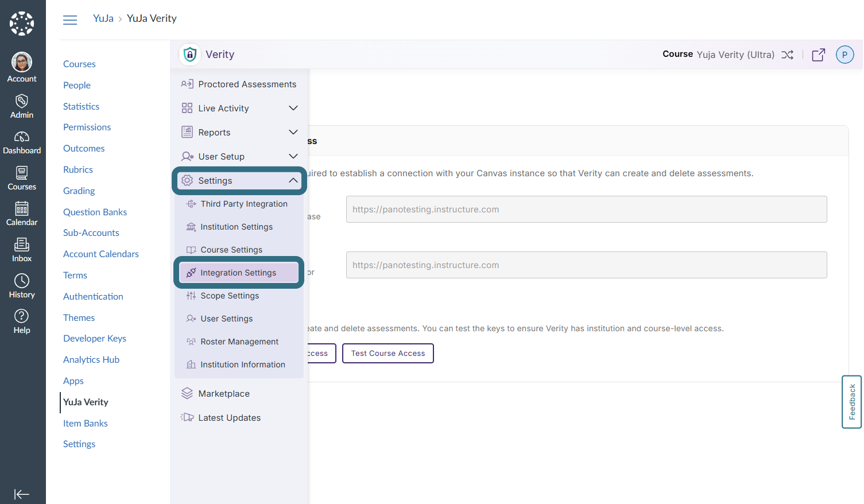This screenshot has height=504, width=864.
Task: Open Roster Management submenu item
Action: tap(239, 342)
